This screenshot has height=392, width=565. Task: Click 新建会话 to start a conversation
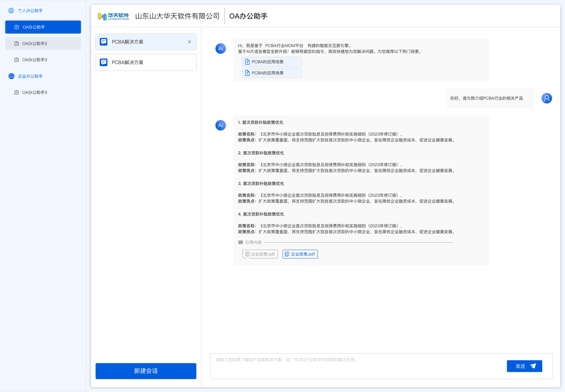coord(146,371)
